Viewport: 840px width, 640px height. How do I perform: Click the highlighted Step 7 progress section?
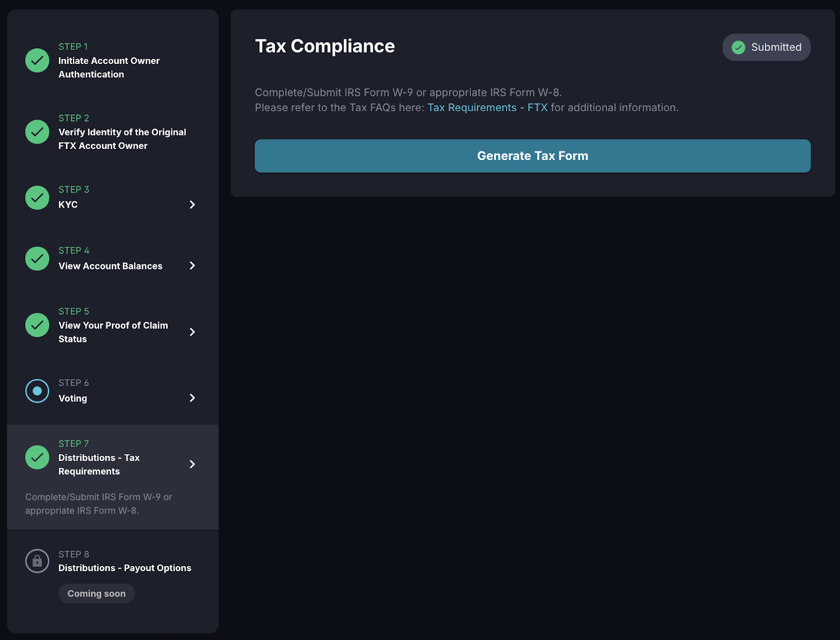[113, 476]
